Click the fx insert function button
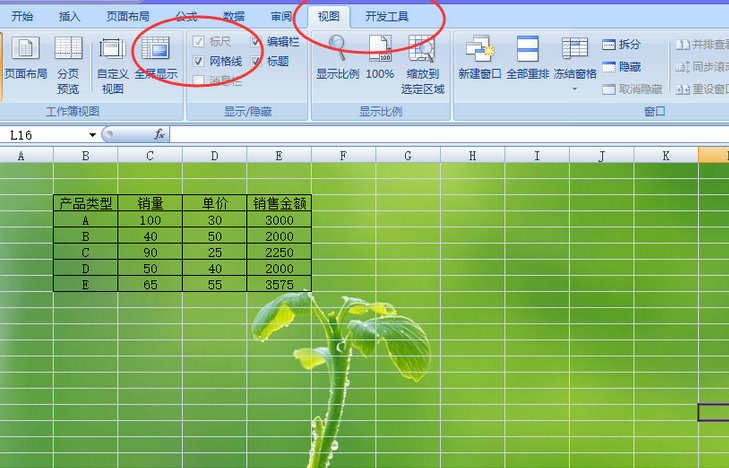The width and height of the screenshot is (729, 468). pos(159,135)
